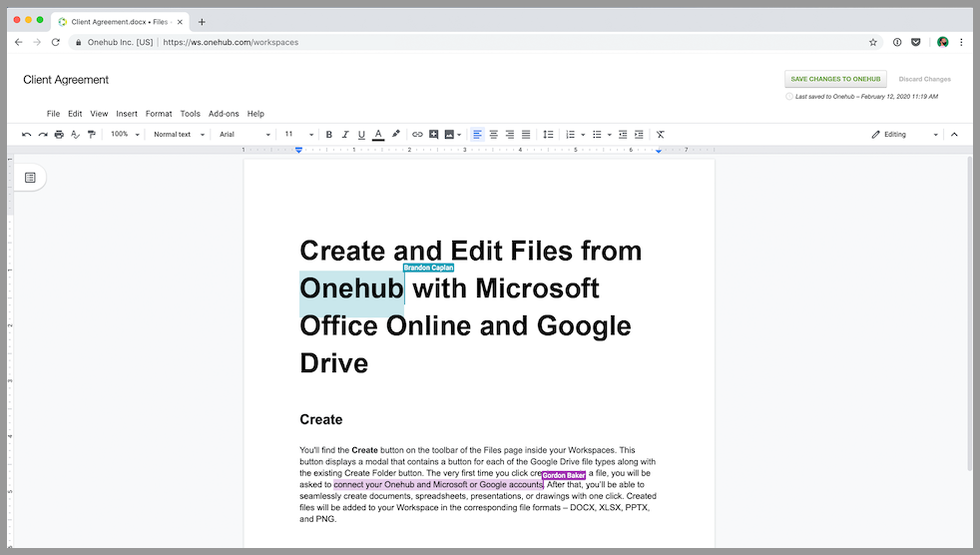Screen dimensions: 980x555
Task: Click the left indent marker on ruler
Action: tap(298, 150)
